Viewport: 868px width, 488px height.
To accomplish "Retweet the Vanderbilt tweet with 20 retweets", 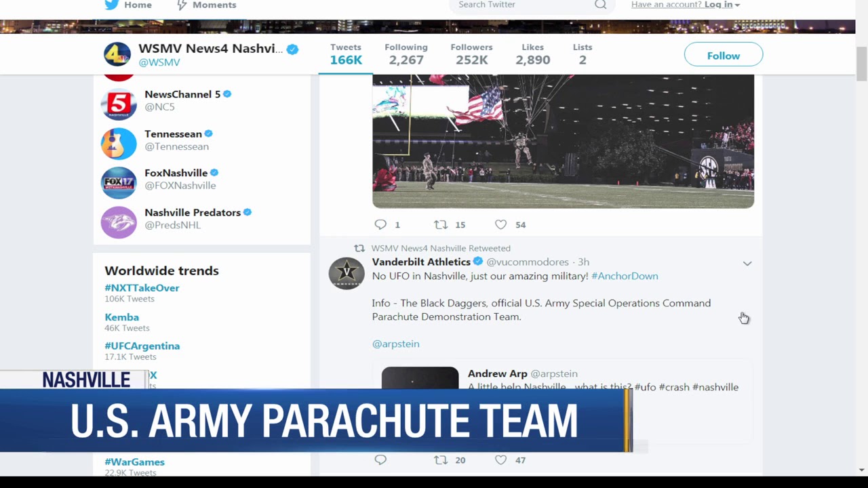I will (441, 460).
